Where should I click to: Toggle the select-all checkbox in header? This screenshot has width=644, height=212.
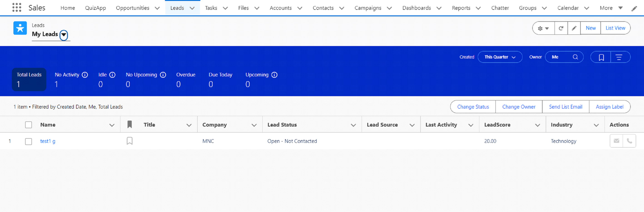[28, 125]
